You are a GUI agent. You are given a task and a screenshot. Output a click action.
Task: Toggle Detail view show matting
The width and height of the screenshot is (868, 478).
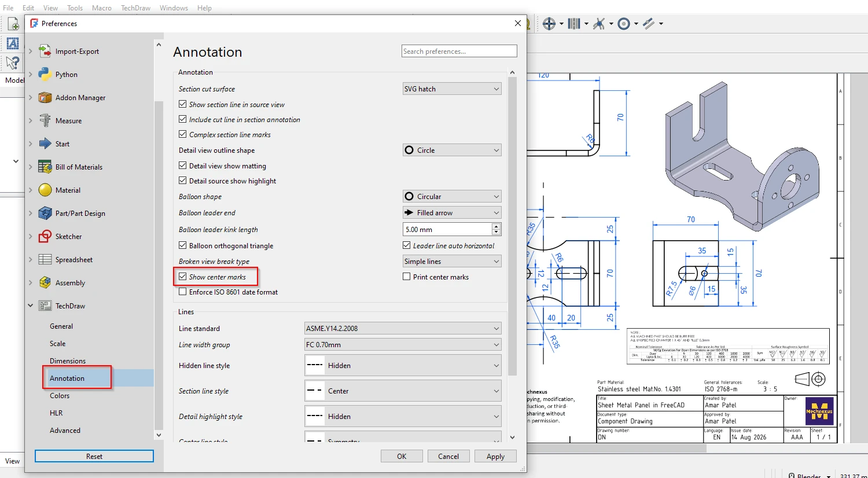pos(183,166)
